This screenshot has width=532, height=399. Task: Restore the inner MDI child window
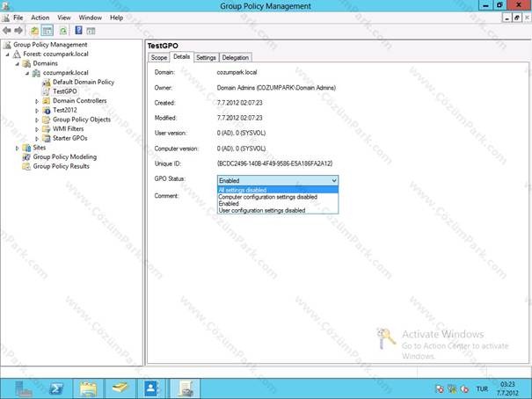(516, 18)
